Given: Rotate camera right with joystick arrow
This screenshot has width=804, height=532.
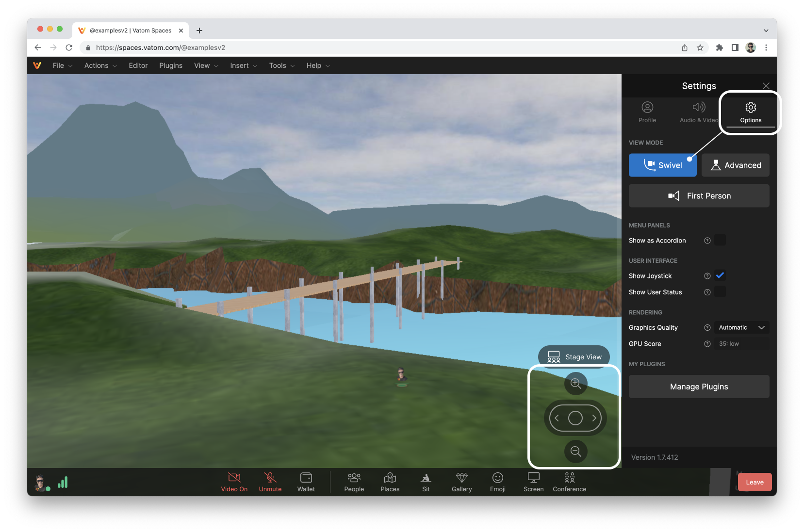Looking at the screenshot, I should tap(594, 418).
